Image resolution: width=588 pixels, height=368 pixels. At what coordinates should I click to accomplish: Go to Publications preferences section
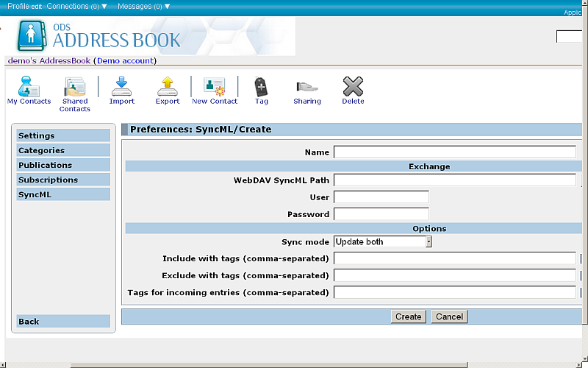coord(63,165)
